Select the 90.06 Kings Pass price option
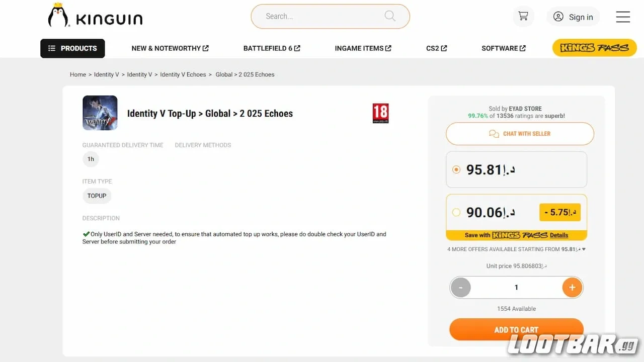This screenshot has height=362, width=644. pyautogui.click(x=456, y=212)
